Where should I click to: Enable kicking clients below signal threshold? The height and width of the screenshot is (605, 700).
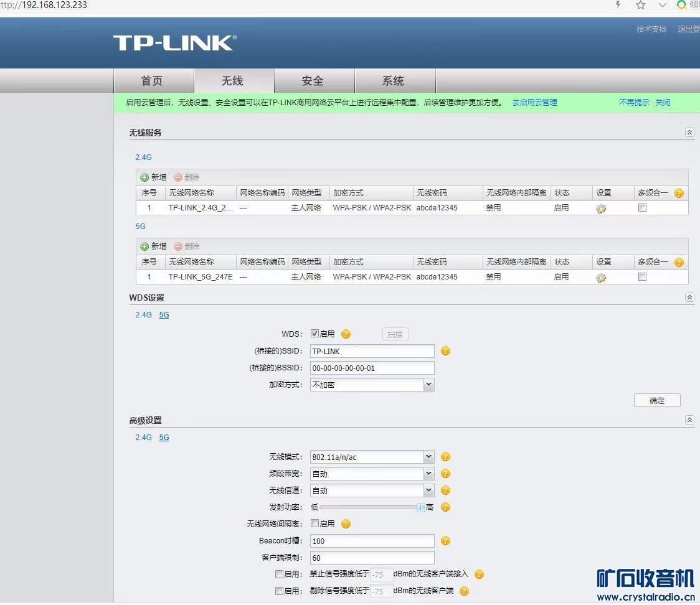click(x=279, y=591)
